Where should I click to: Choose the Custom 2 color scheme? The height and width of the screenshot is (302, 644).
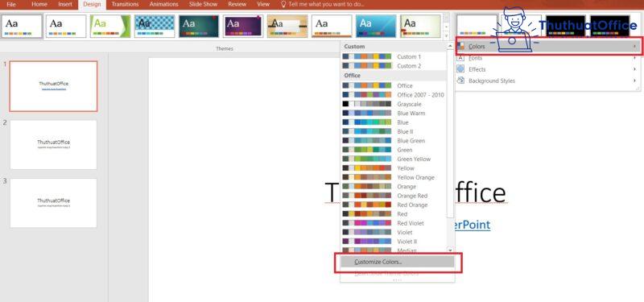point(394,66)
